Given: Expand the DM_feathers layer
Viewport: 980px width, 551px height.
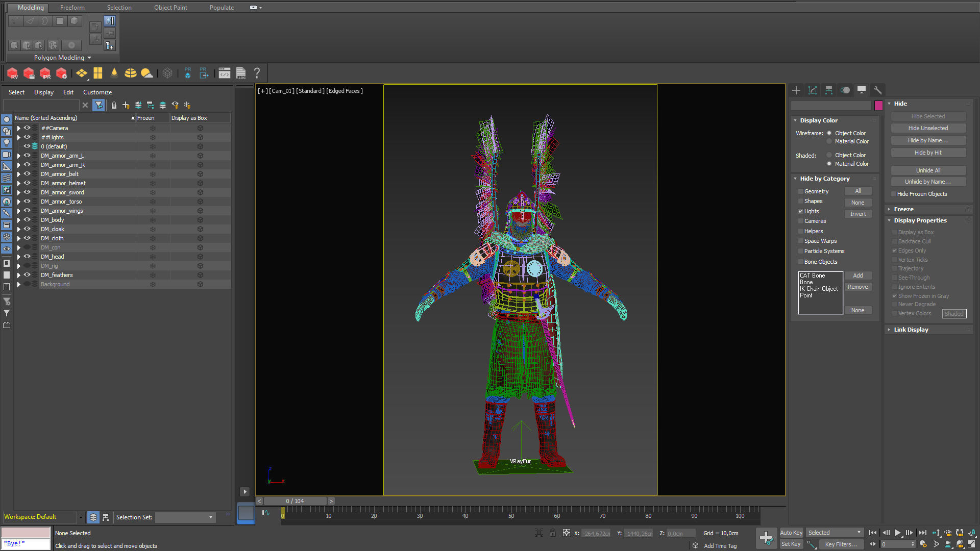Looking at the screenshot, I should [19, 275].
